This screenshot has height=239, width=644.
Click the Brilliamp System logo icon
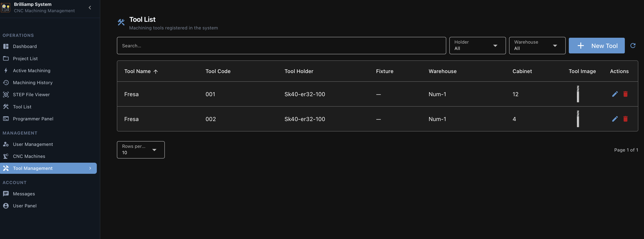click(x=5, y=7)
